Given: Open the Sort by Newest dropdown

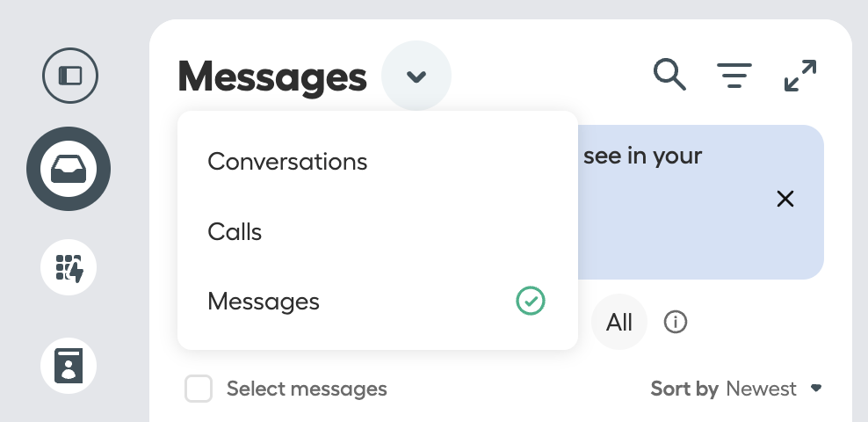Looking at the screenshot, I should 736,389.
